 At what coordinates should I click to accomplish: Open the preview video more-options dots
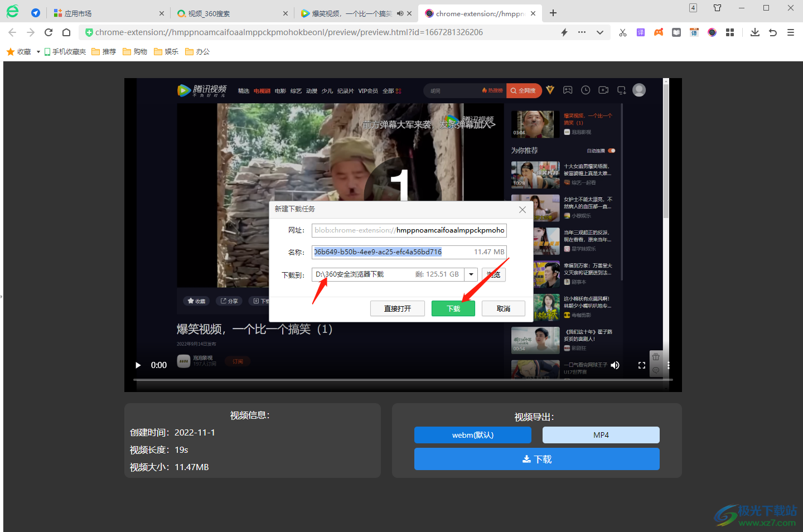[x=669, y=365]
